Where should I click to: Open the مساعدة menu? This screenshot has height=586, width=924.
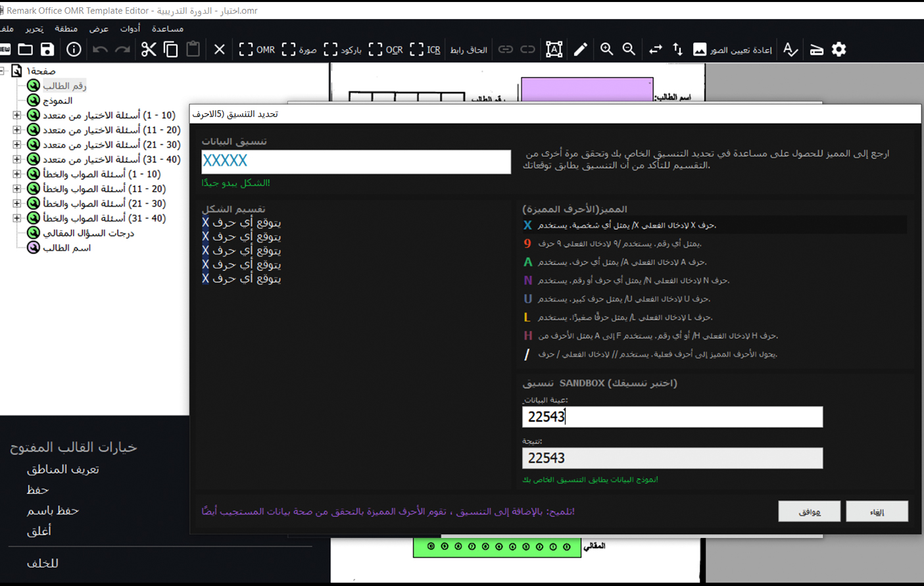(168, 29)
